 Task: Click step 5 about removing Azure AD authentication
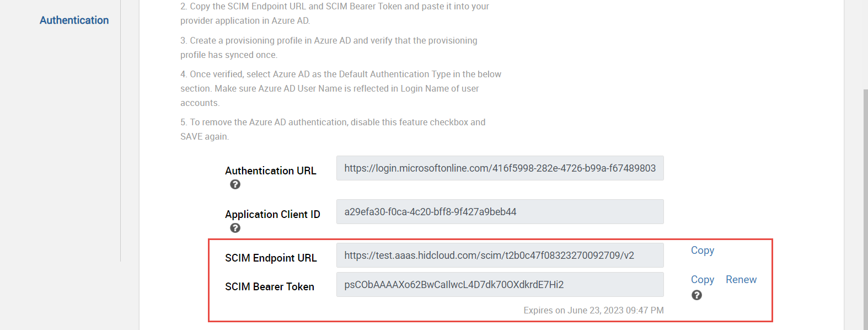point(333,129)
